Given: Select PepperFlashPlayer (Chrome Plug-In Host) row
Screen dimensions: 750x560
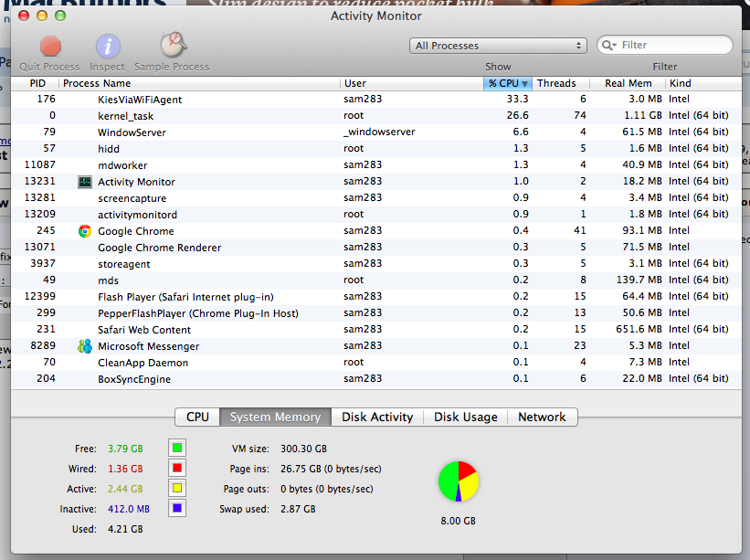Looking at the screenshot, I should point(376,312).
